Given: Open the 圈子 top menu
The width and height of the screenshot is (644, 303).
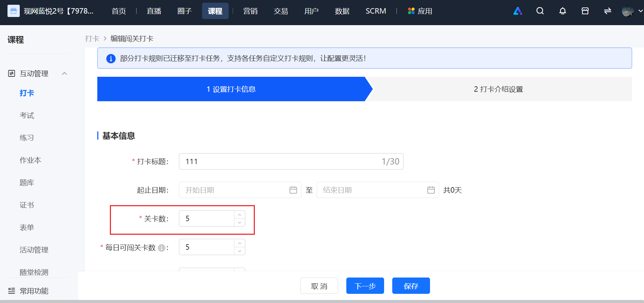Looking at the screenshot, I should coord(184,11).
